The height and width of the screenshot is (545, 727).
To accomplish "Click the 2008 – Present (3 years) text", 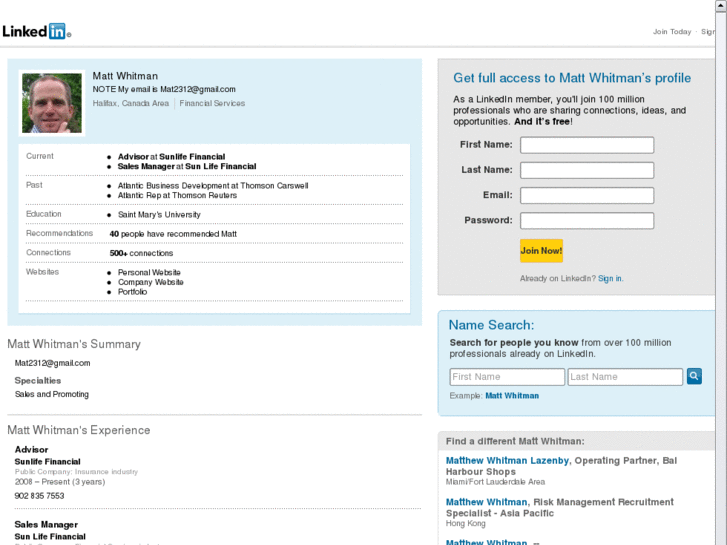I will (x=60, y=482).
